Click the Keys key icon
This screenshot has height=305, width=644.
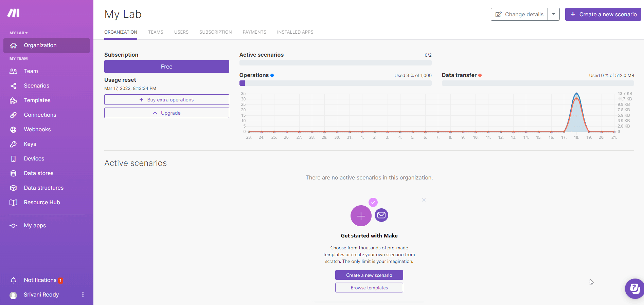pos(14,144)
